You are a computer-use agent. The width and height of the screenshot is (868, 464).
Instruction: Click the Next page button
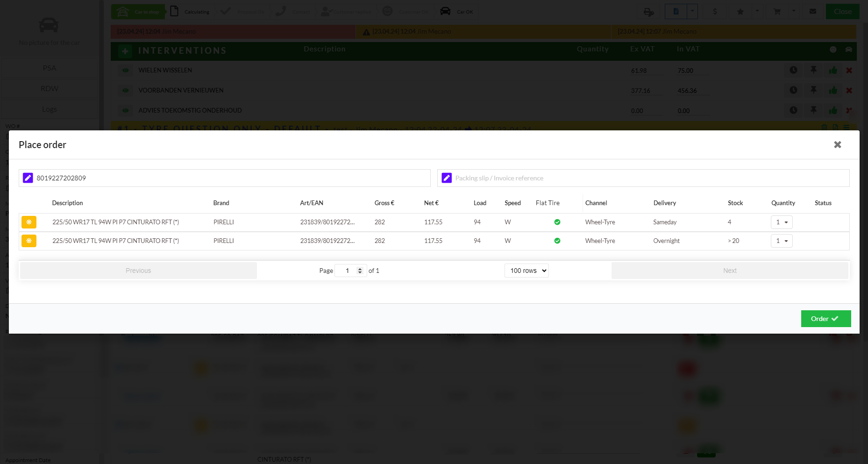(730, 271)
